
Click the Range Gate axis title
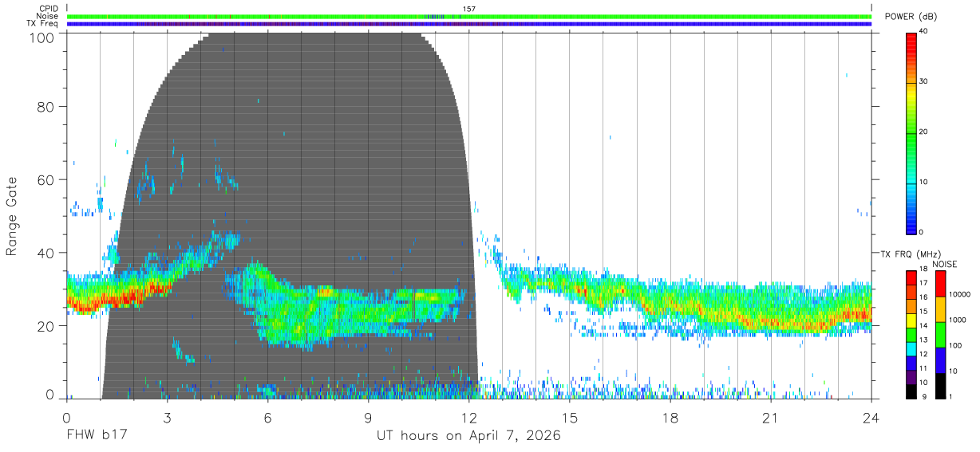coord(12,216)
